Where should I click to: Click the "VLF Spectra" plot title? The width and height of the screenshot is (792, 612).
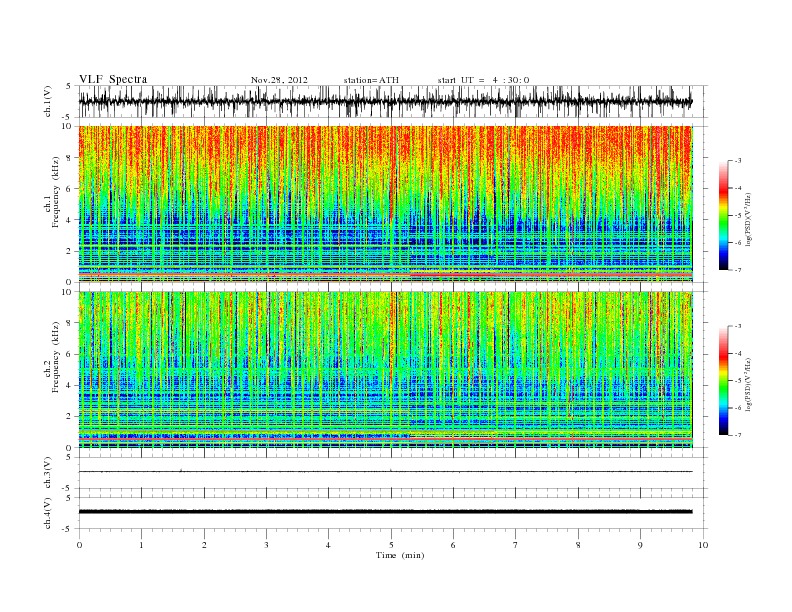point(113,79)
